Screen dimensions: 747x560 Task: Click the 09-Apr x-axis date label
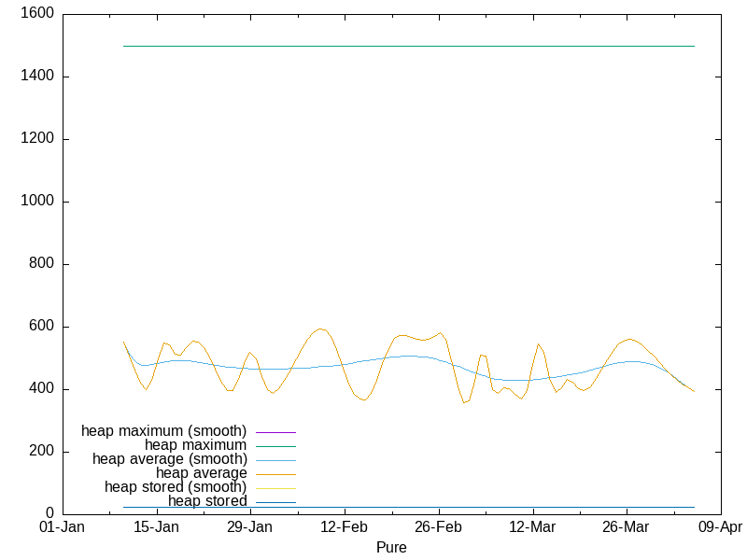tap(719, 527)
